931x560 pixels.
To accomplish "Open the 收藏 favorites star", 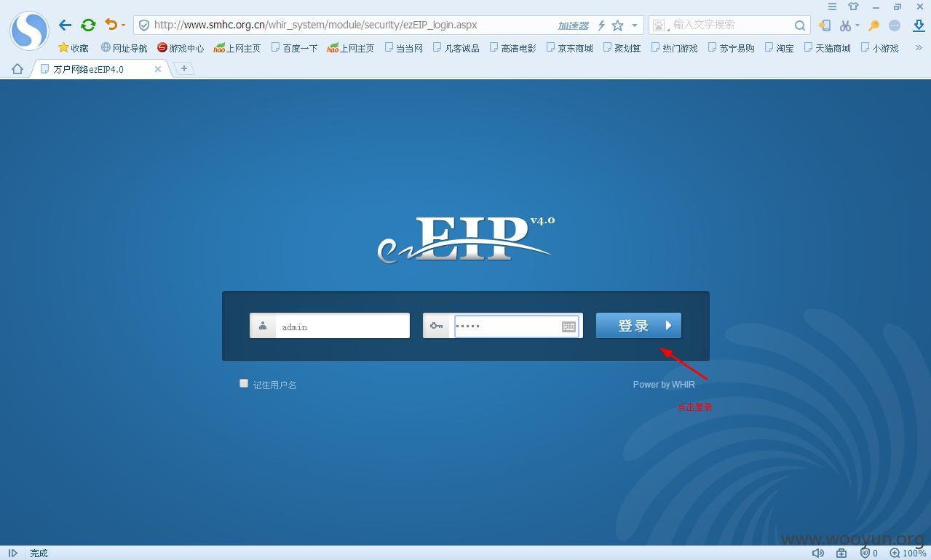I will click(73, 48).
